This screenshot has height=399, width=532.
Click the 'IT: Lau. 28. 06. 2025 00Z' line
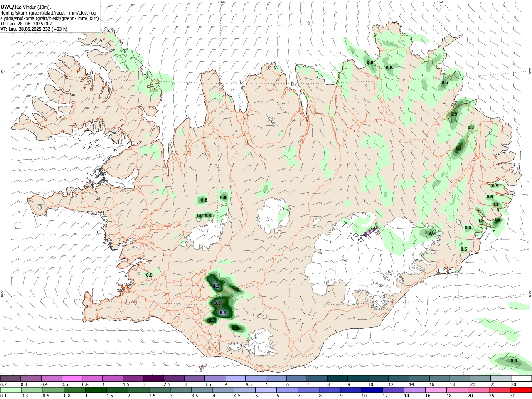(x=26, y=24)
